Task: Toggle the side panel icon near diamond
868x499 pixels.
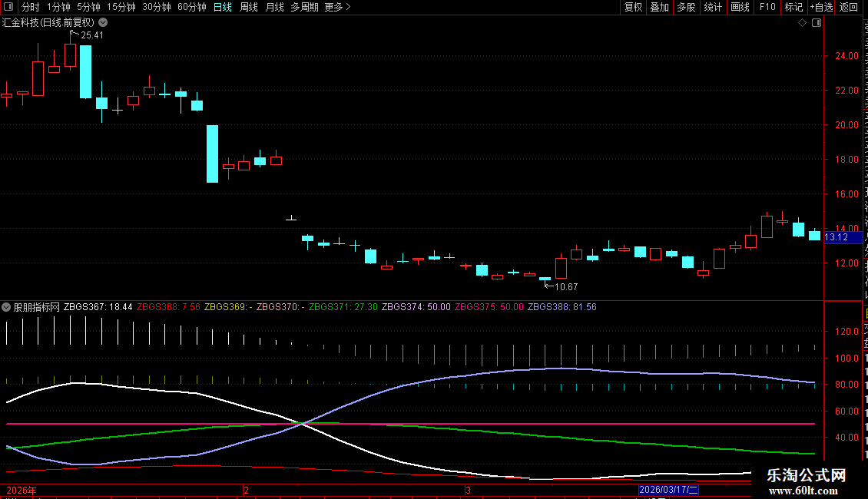Action: pos(817,23)
